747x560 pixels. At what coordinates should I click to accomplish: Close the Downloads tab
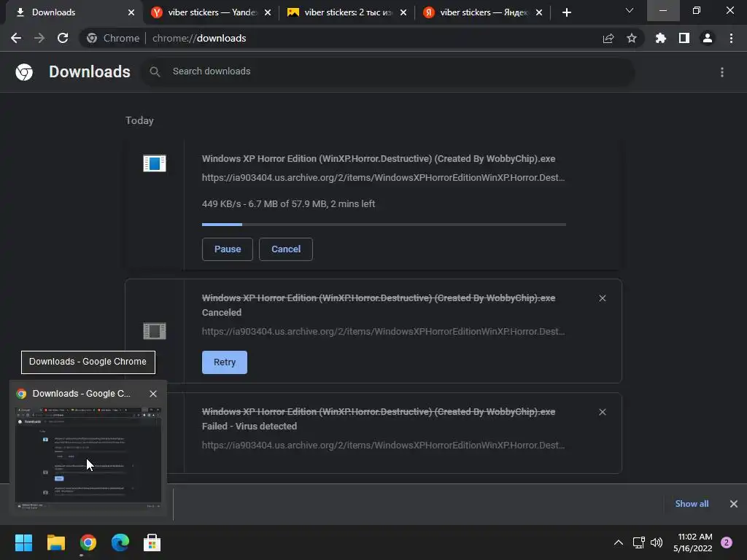[x=131, y=12]
